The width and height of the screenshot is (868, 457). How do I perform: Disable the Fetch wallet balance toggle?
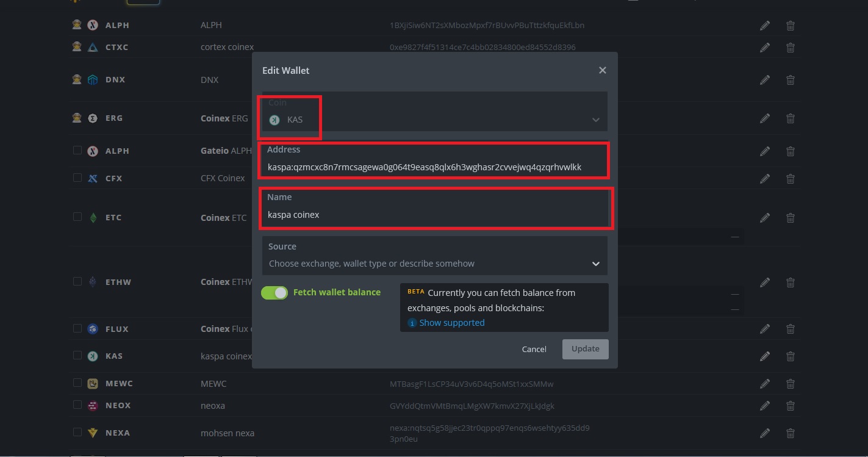[274, 293]
